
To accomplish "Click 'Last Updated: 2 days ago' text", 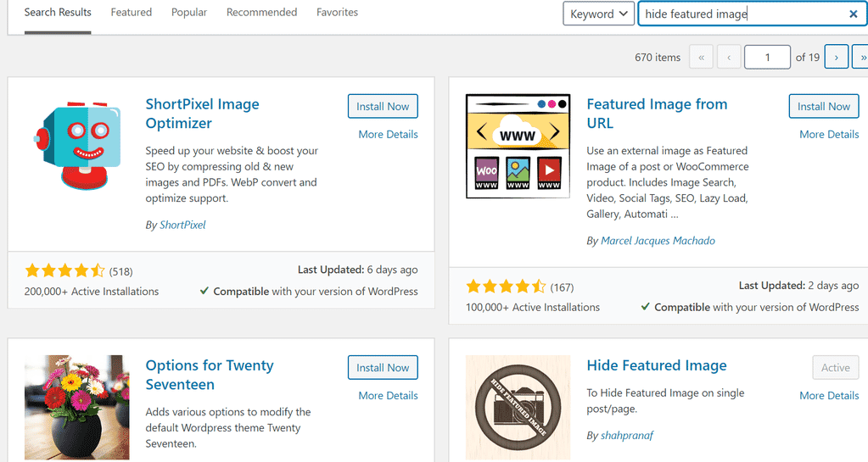I will tap(798, 286).
